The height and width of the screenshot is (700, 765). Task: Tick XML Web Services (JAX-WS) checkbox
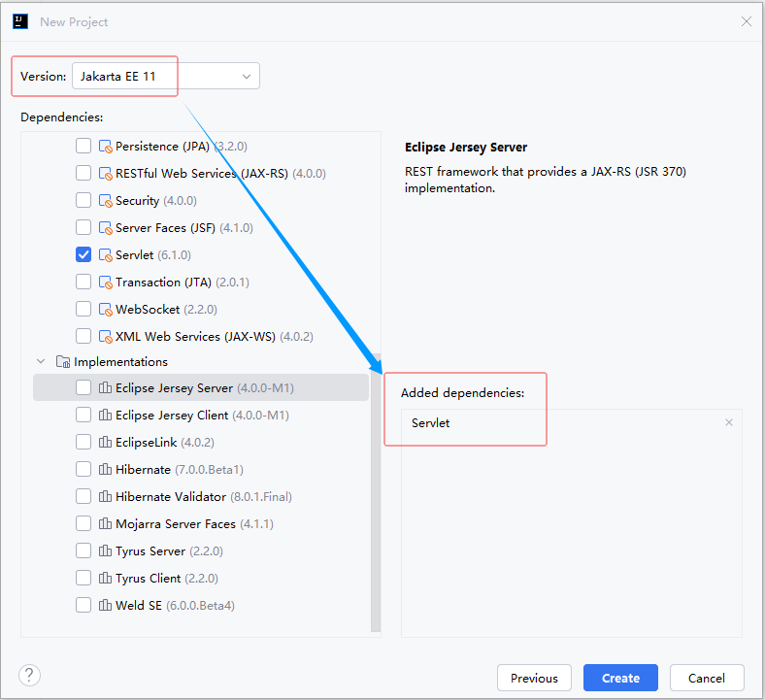[x=83, y=336]
